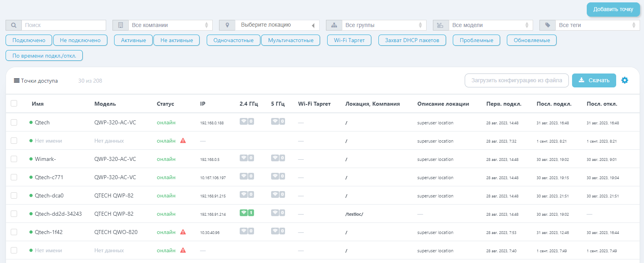Image resolution: width=644 pixels, height=263 pixels.
Task: Click the map pin location icon
Action: (227, 25)
